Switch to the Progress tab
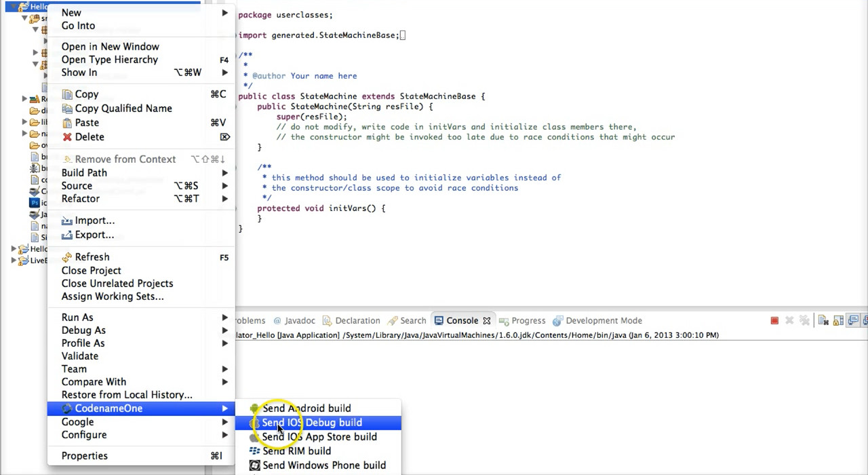868x475 pixels. click(522, 321)
